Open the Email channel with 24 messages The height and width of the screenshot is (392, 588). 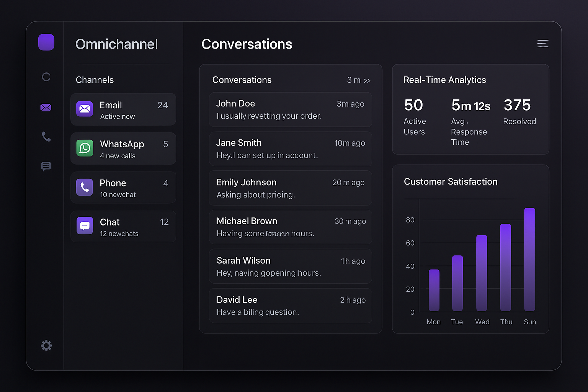123,109
